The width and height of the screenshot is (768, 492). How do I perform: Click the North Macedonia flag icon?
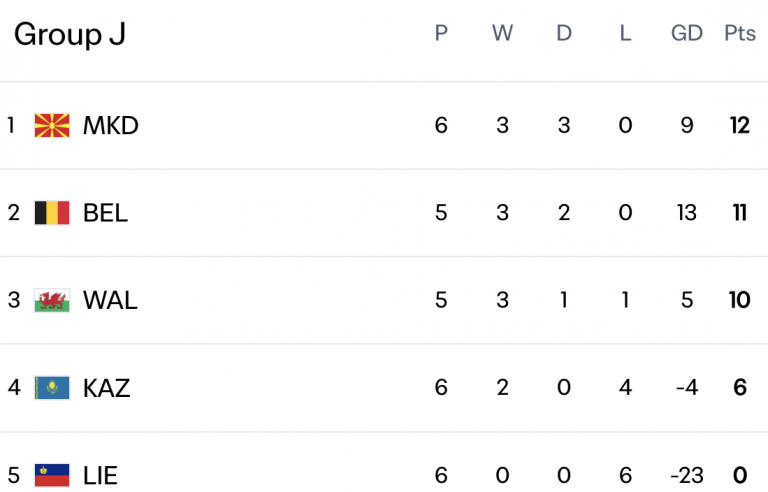point(52,126)
